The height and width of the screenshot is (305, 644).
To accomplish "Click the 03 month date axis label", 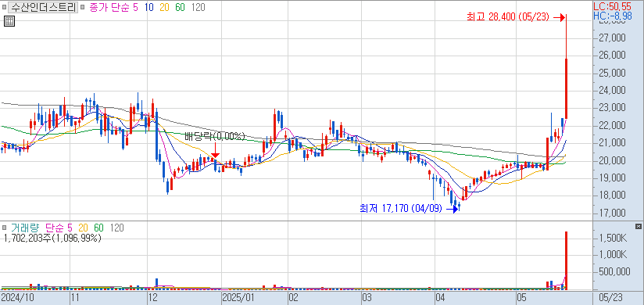I will click(367, 297).
